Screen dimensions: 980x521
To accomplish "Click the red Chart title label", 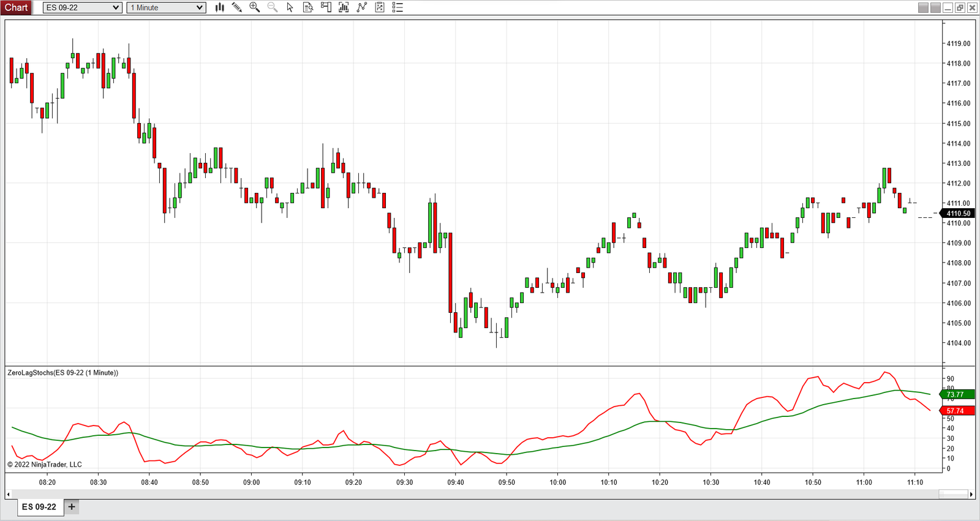I will tap(17, 7).
